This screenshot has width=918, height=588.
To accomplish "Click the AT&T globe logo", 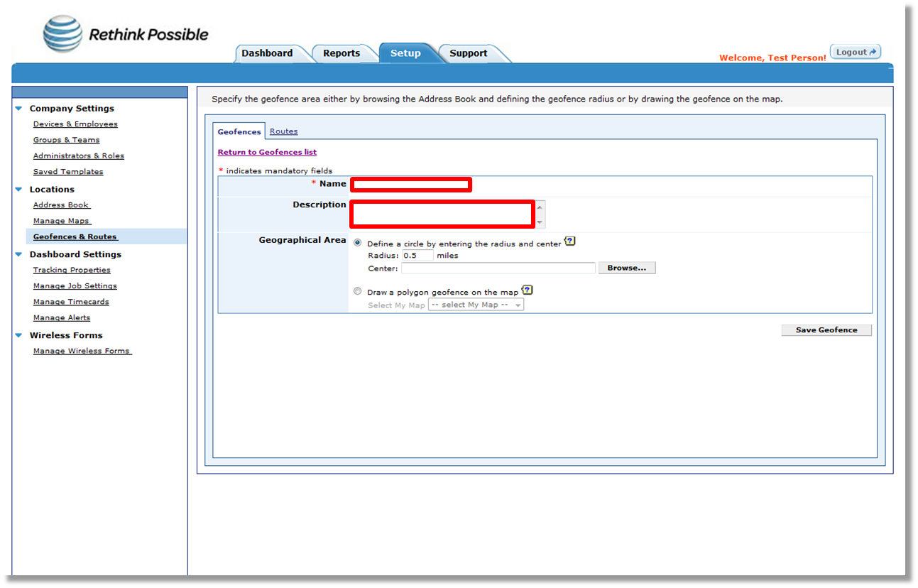I will click(62, 35).
